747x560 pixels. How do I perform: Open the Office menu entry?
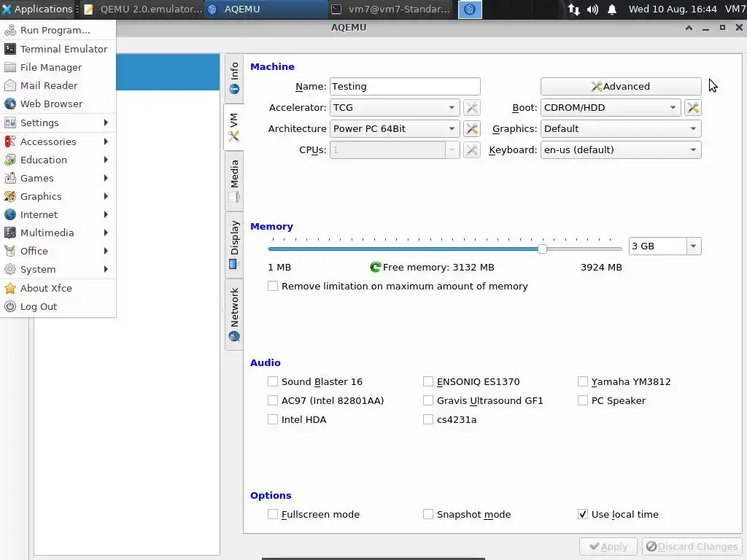[x=58, y=251]
